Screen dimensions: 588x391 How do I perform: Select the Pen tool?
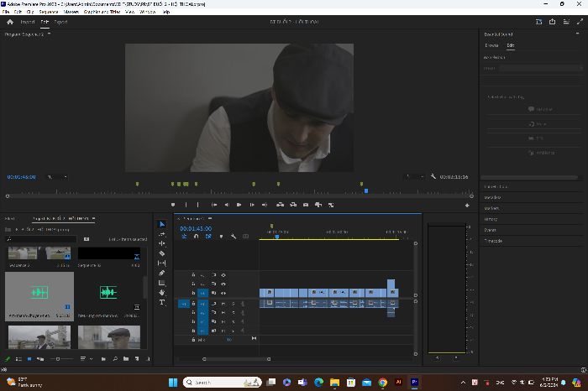[x=162, y=273]
